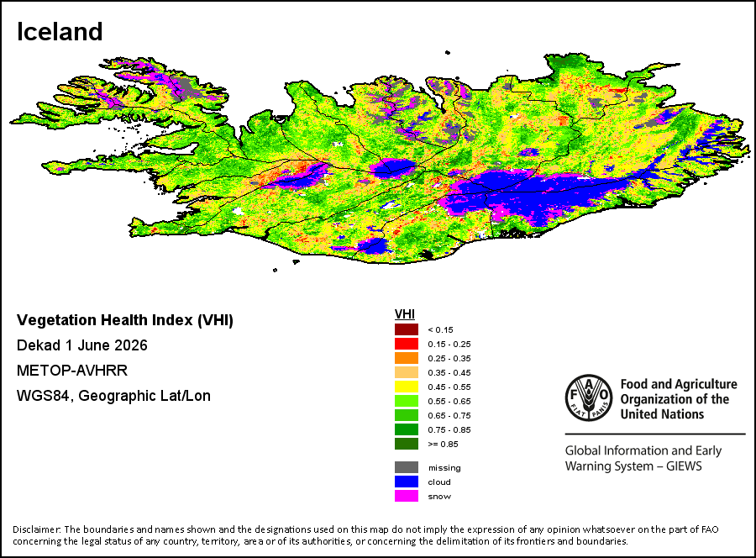The height and width of the screenshot is (558, 756).
Task: Select the green 0.65 - 0.75 swatch
Action: 407,415
